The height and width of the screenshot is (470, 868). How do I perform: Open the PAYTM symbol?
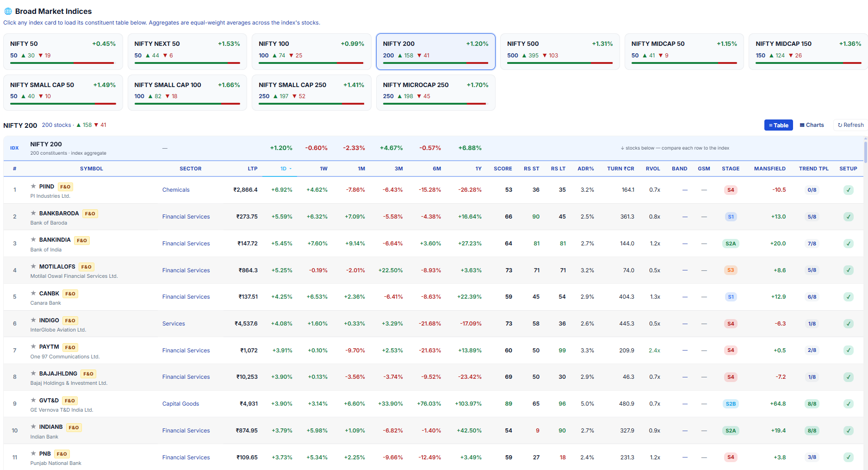coord(49,347)
